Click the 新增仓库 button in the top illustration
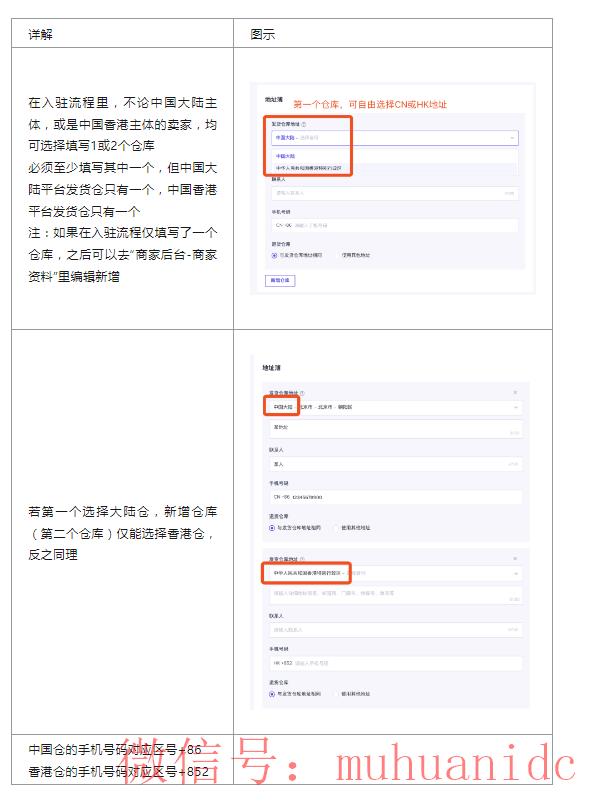 280,280
